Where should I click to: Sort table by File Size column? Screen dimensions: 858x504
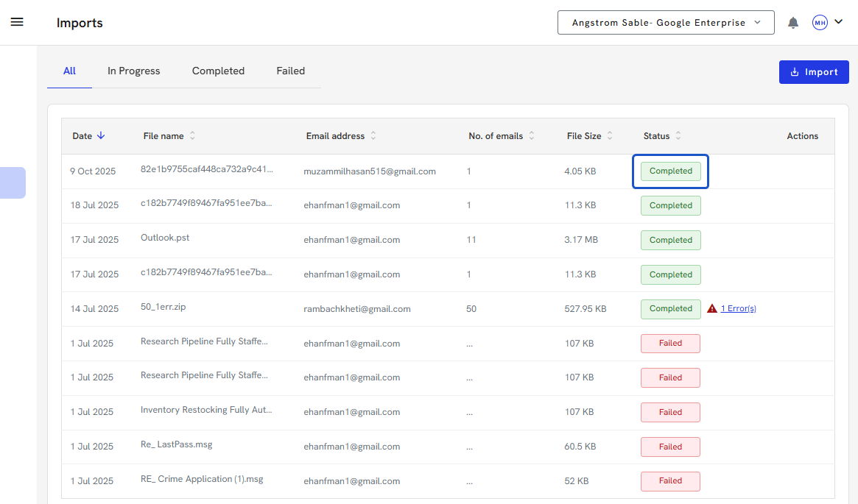click(610, 136)
